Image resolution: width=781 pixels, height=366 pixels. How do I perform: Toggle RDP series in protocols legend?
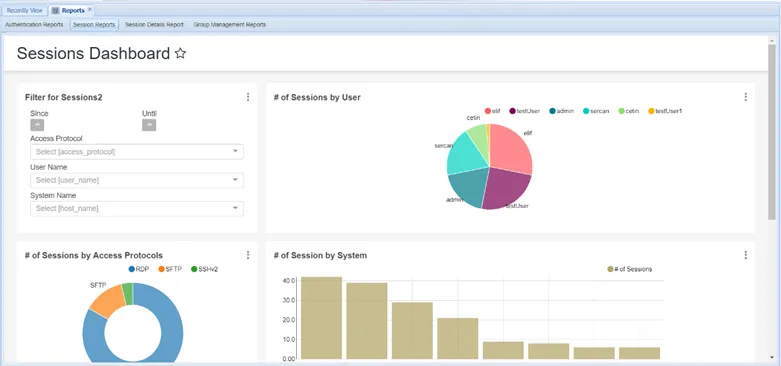click(x=139, y=269)
